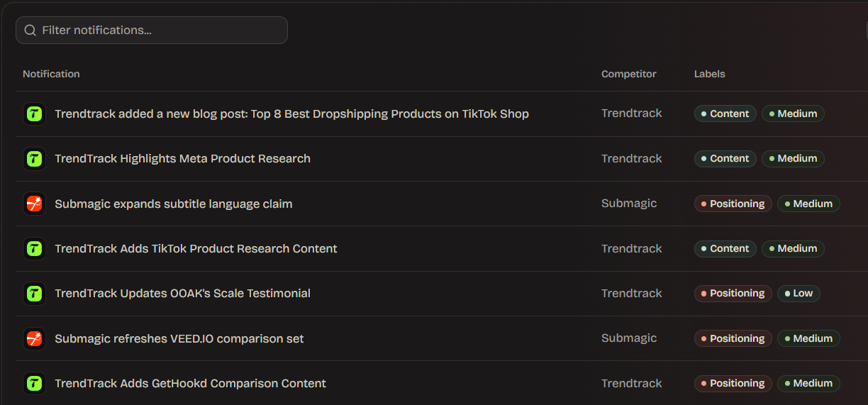Click the Low priority label
This screenshot has height=405, width=868.
pos(799,293)
